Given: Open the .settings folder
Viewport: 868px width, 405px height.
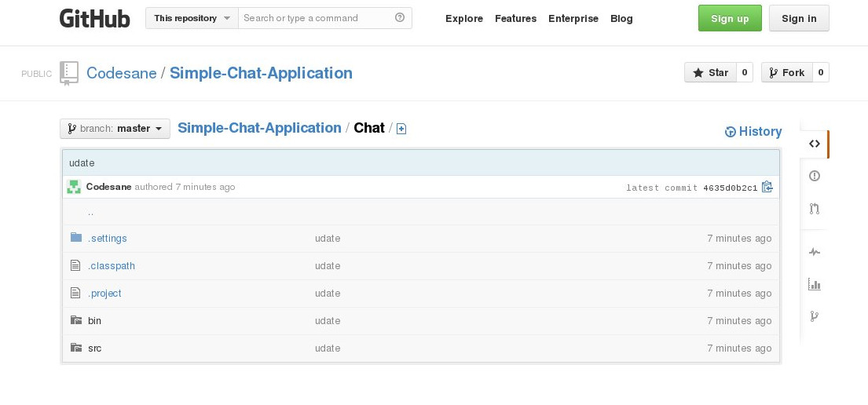Looking at the screenshot, I should tap(108, 239).
